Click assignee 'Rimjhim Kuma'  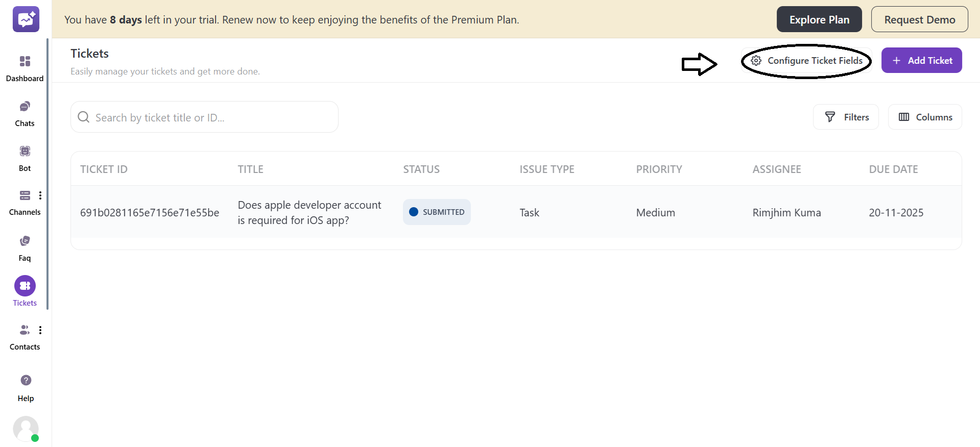[786, 213]
